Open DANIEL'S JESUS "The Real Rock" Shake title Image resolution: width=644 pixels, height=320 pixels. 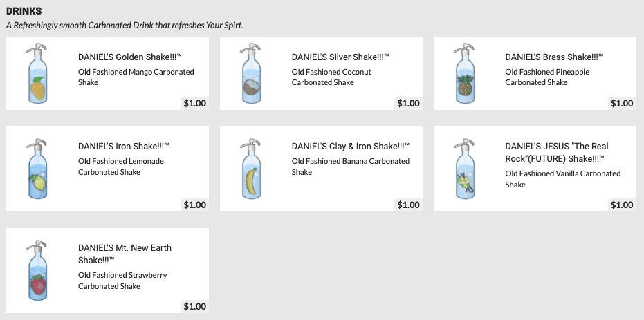click(557, 152)
